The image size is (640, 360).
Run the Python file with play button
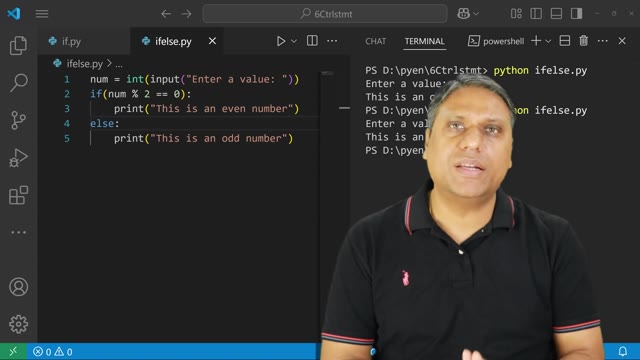coord(281,41)
